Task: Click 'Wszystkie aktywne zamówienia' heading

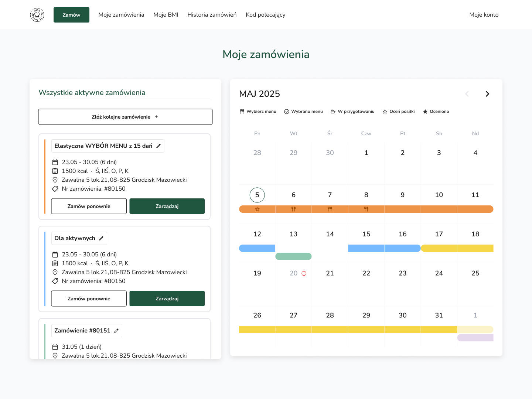Action: pos(92,93)
